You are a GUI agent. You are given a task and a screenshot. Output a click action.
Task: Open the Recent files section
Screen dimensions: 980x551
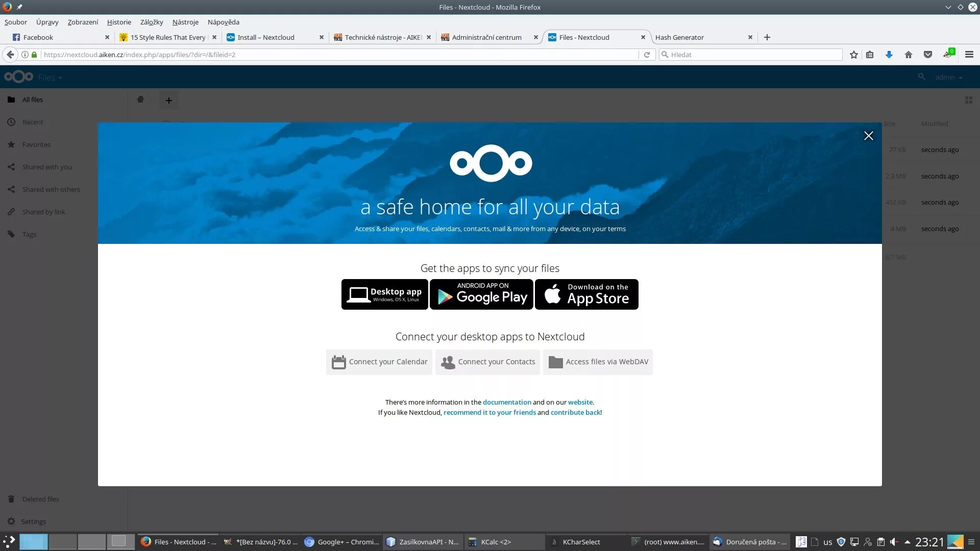click(x=32, y=122)
